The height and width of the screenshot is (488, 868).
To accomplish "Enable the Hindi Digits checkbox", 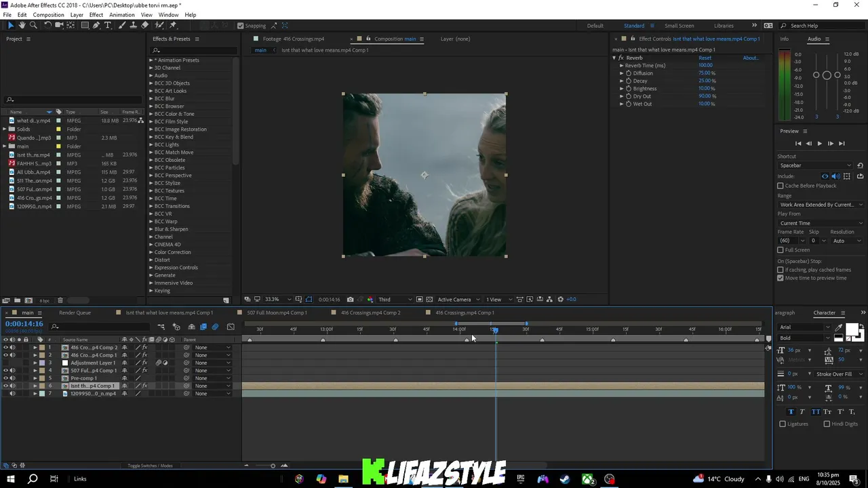I will 827,424.
